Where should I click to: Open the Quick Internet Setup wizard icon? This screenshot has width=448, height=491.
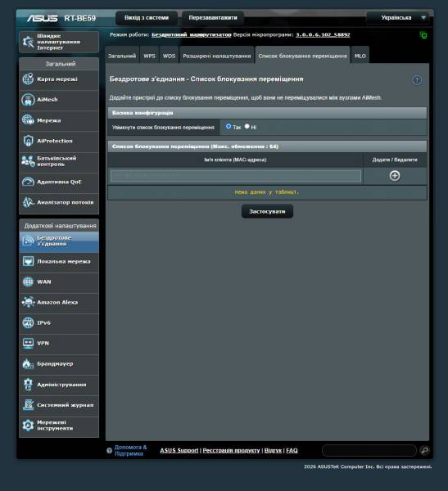(28, 42)
